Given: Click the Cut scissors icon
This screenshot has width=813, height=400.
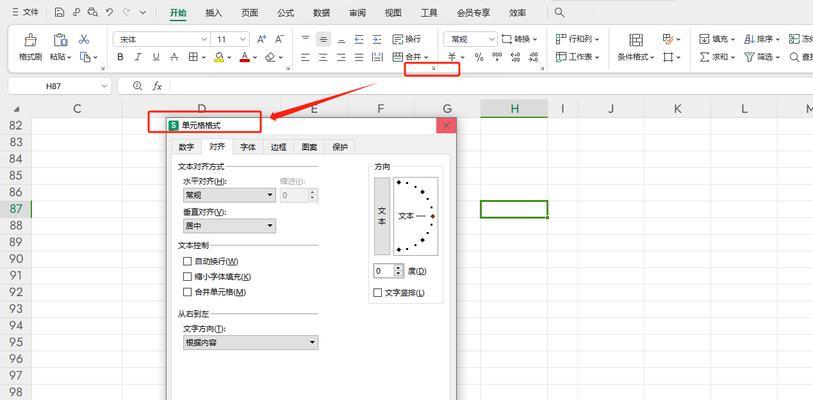Looking at the screenshot, I should point(84,39).
